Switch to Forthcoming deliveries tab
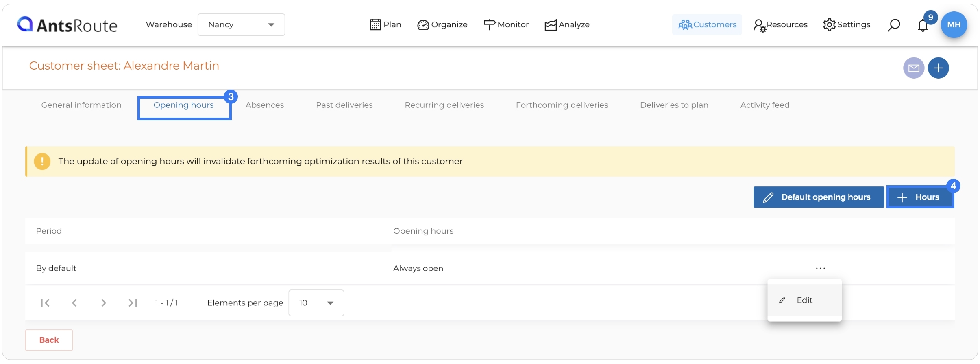Viewport: 980px width, 364px height. [x=562, y=105]
